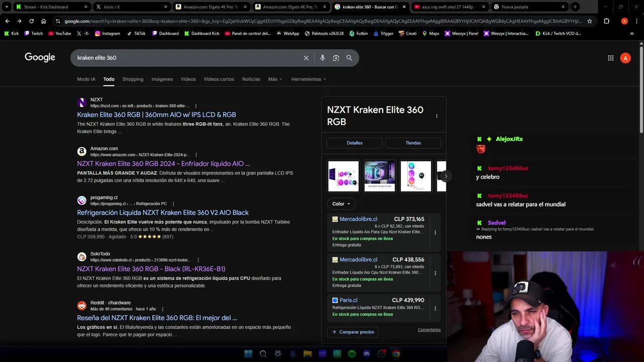Reload the page

click(x=31, y=21)
